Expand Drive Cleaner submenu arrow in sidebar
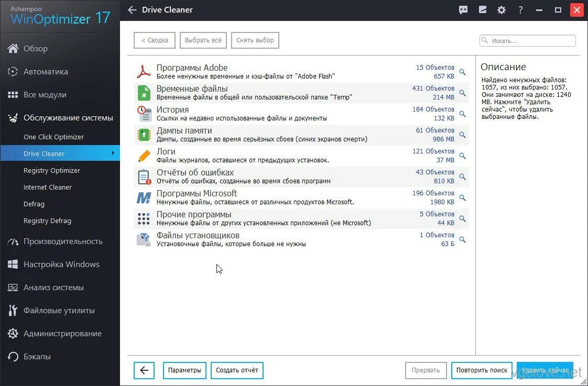Image resolution: width=588 pixels, height=386 pixels. (113, 153)
